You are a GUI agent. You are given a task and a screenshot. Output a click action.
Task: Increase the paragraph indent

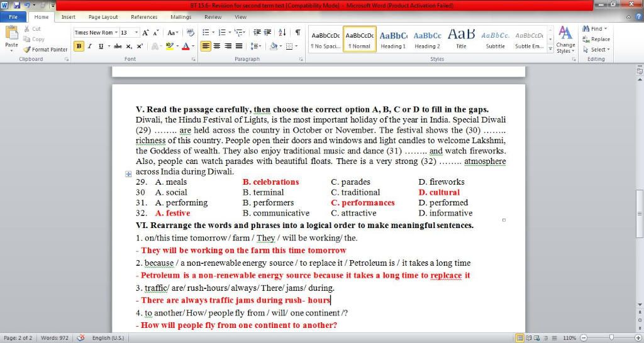[x=267, y=33]
